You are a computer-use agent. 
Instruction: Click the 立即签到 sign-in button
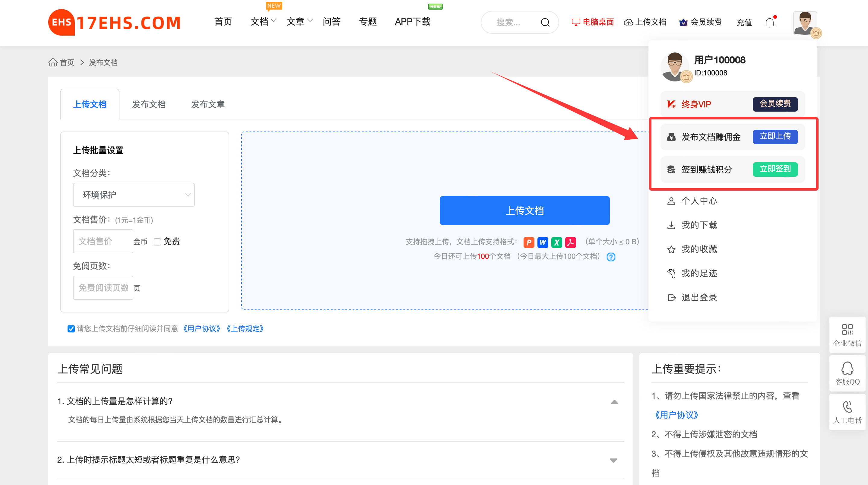775,170
